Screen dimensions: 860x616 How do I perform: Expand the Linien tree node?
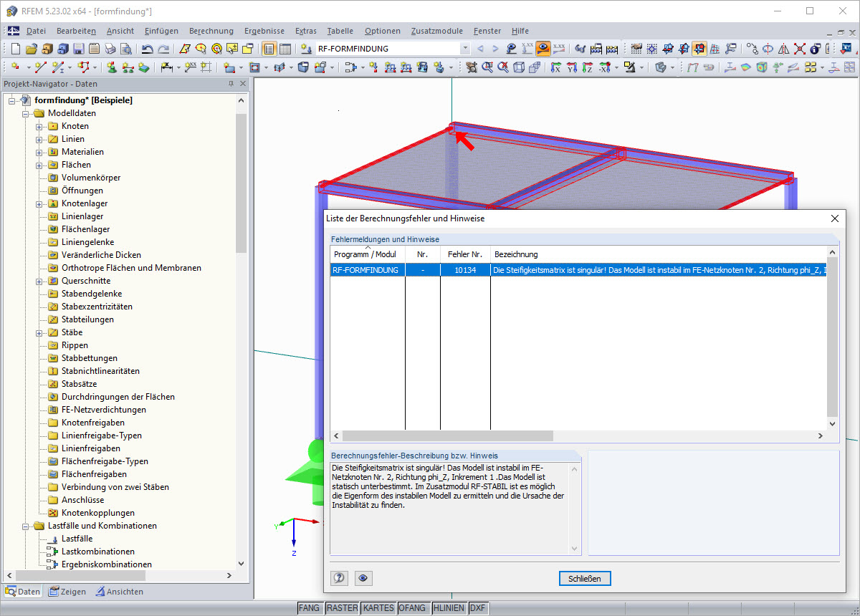point(40,139)
